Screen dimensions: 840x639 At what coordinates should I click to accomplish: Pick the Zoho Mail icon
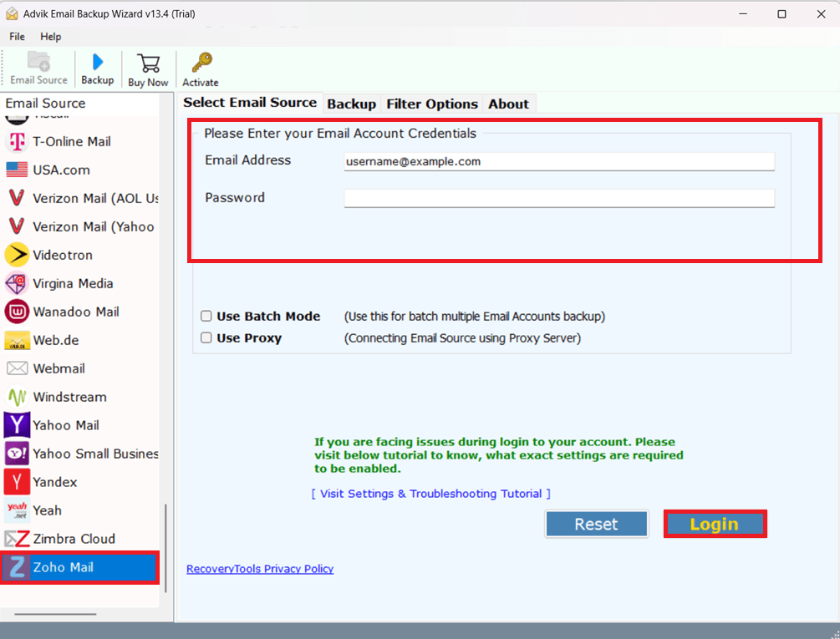coord(17,567)
